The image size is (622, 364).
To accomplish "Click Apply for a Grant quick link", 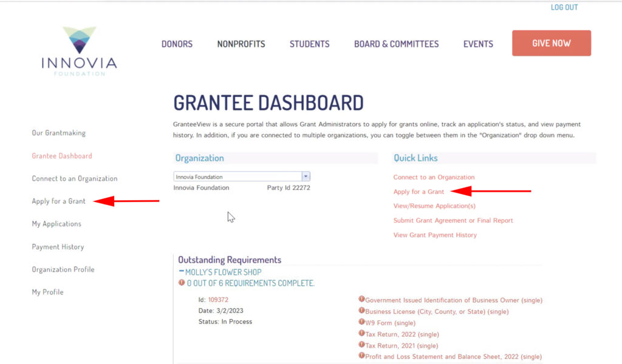I will [x=419, y=192].
